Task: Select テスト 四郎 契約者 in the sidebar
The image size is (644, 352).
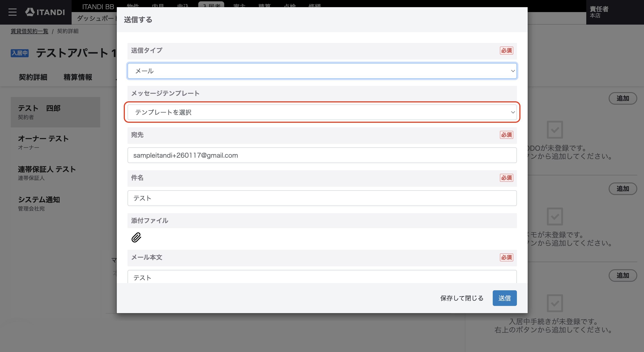Action: (x=55, y=112)
